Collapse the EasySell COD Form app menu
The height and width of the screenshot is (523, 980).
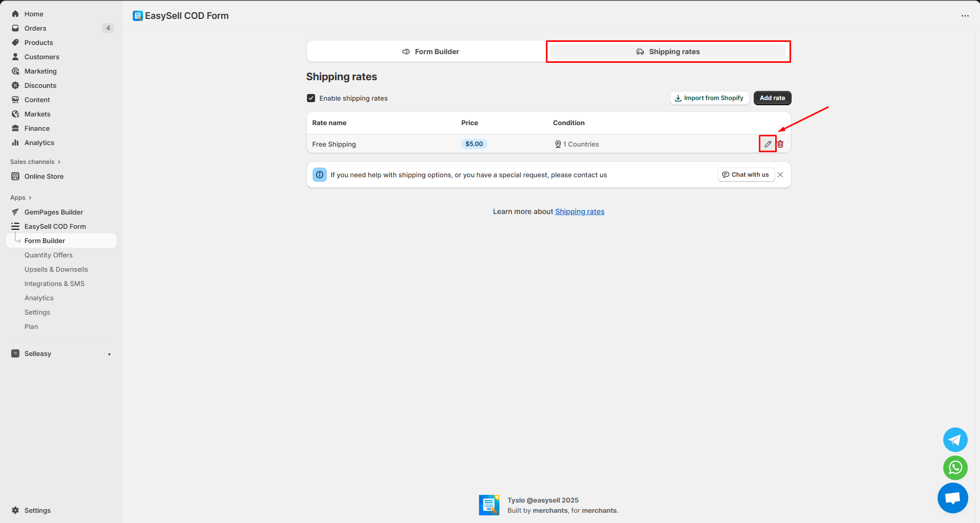55,226
